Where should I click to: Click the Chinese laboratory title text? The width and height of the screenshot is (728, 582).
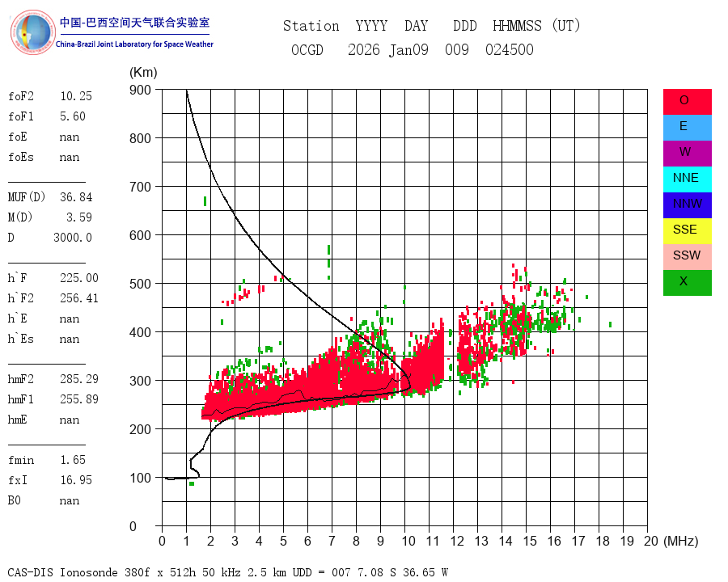click(x=134, y=23)
